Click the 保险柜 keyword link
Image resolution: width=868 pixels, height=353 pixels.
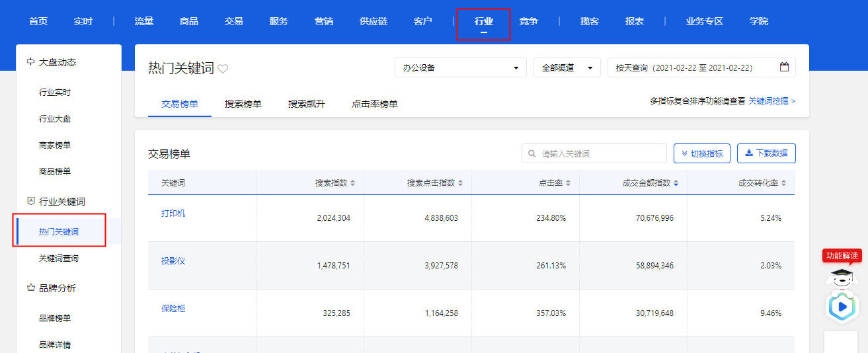[x=173, y=308]
